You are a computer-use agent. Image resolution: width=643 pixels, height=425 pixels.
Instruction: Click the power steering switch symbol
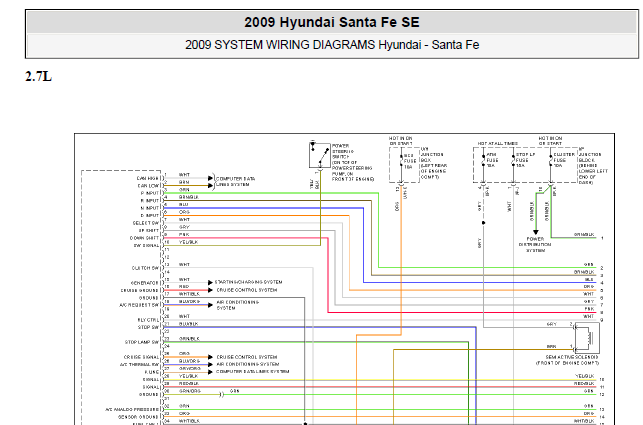320,155
